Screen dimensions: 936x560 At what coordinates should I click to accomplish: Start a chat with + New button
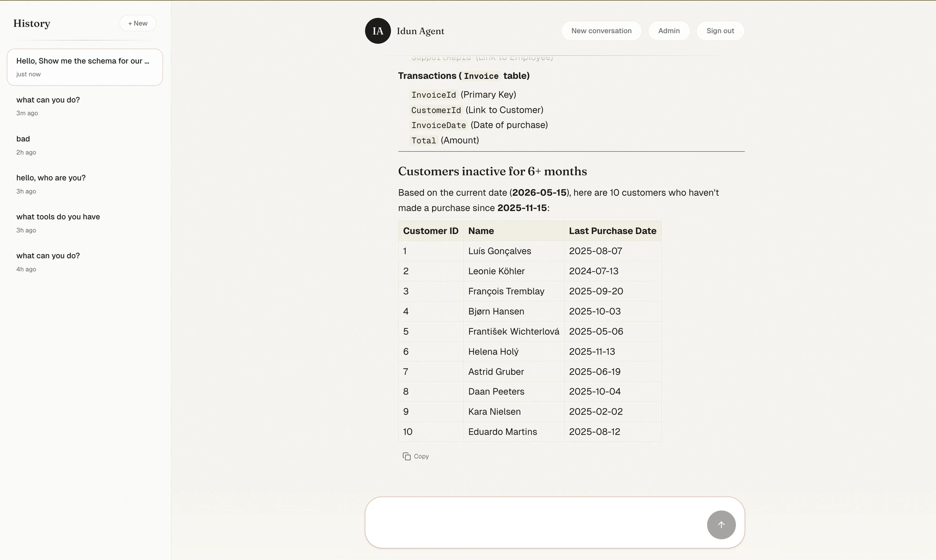click(x=138, y=23)
